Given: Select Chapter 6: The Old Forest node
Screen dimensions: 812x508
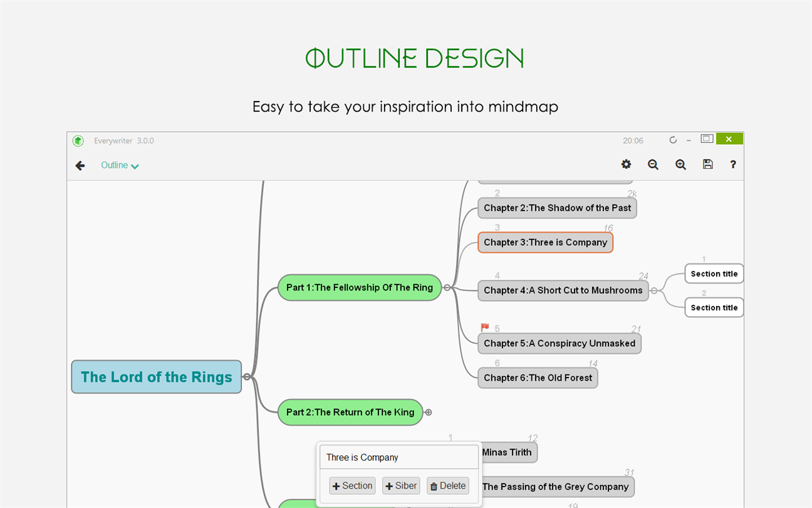Looking at the screenshot, I should click(538, 378).
